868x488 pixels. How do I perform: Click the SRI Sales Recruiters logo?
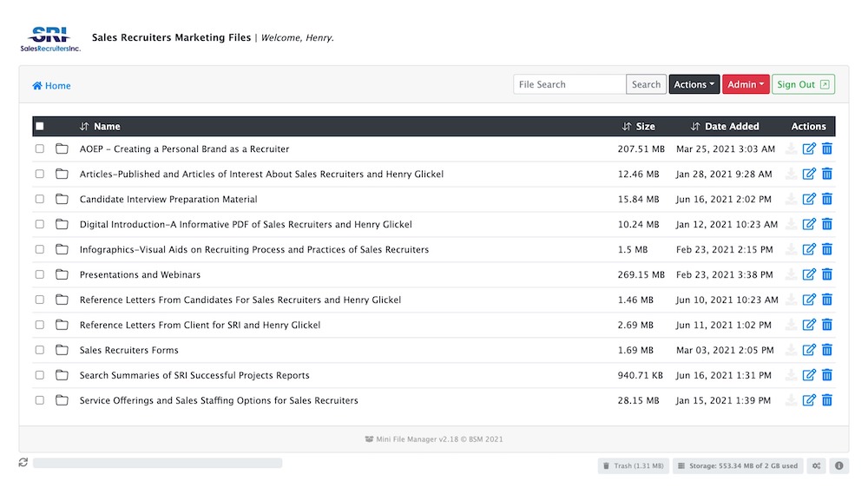click(50, 39)
